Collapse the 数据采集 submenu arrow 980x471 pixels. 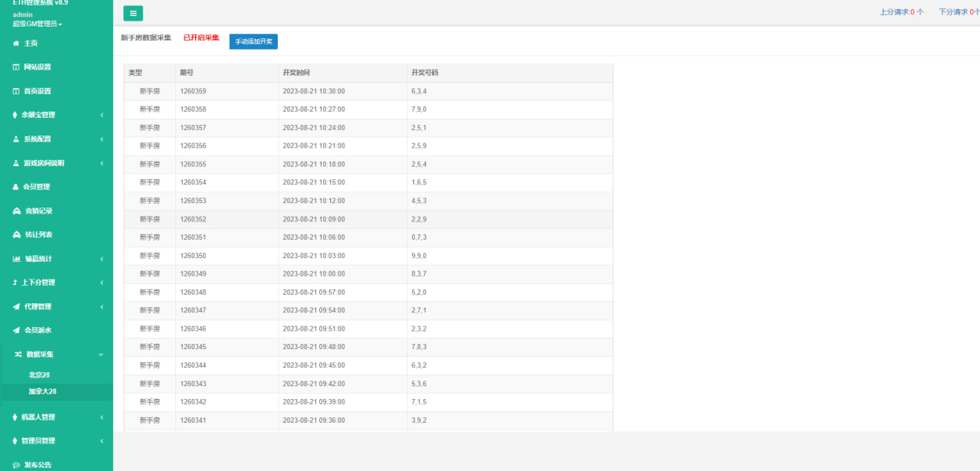coord(102,355)
